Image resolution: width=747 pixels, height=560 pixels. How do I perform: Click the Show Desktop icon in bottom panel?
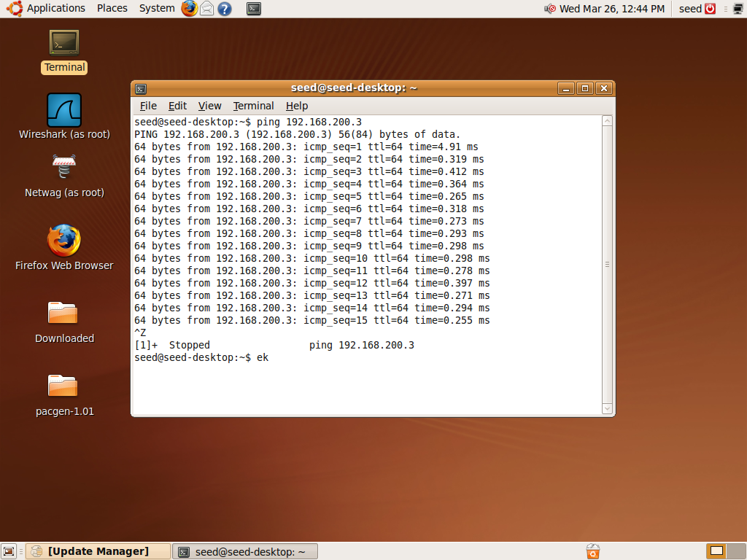(9, 551)
